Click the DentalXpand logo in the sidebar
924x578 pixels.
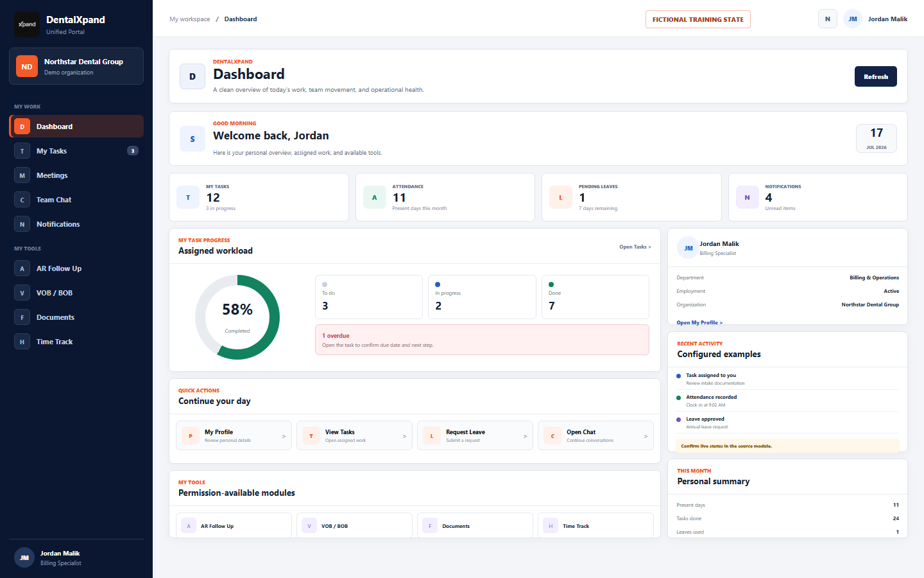click(27, 24)
